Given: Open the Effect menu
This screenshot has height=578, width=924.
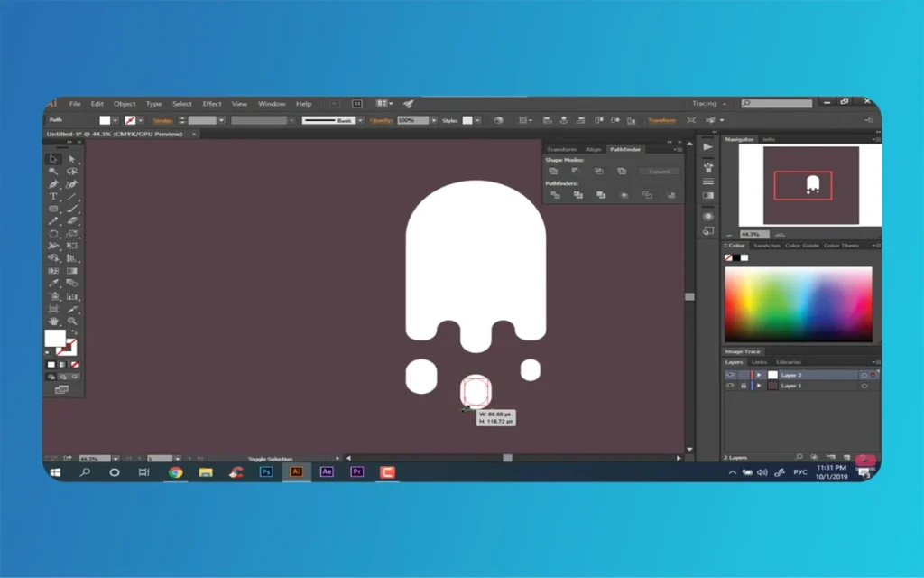Looking at the screenshot, I should [212, 104].
